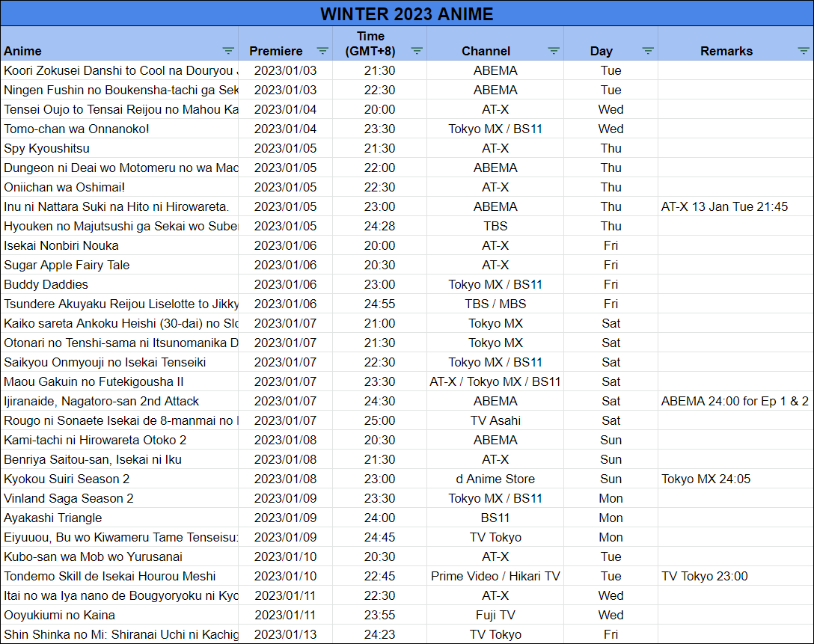
Task: Select the Remarks header cell
Action: [735, 43]
